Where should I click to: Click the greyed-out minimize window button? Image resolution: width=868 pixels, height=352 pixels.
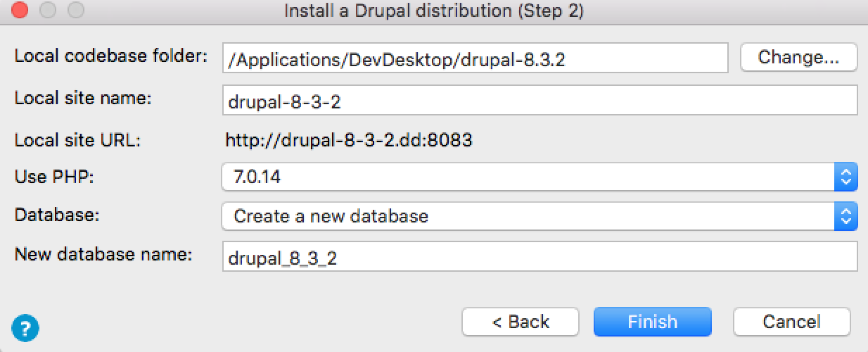pyautogui.click(x=48, y=11)
